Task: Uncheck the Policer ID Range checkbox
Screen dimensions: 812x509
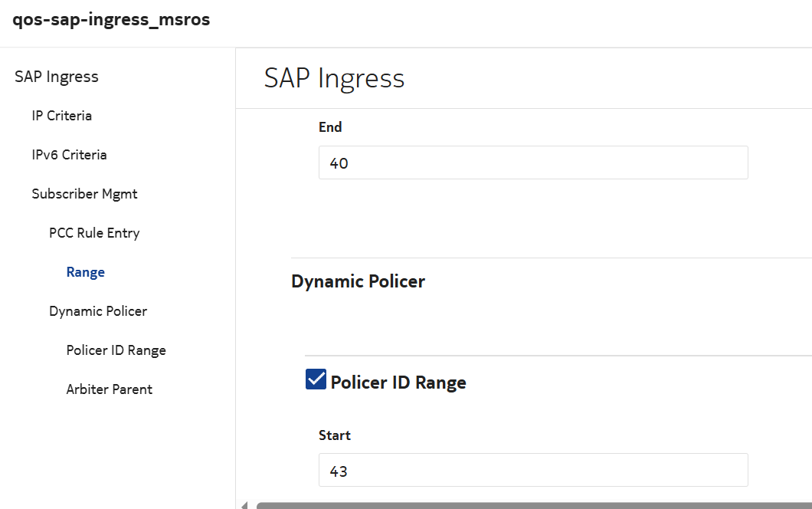Action: 316,379
